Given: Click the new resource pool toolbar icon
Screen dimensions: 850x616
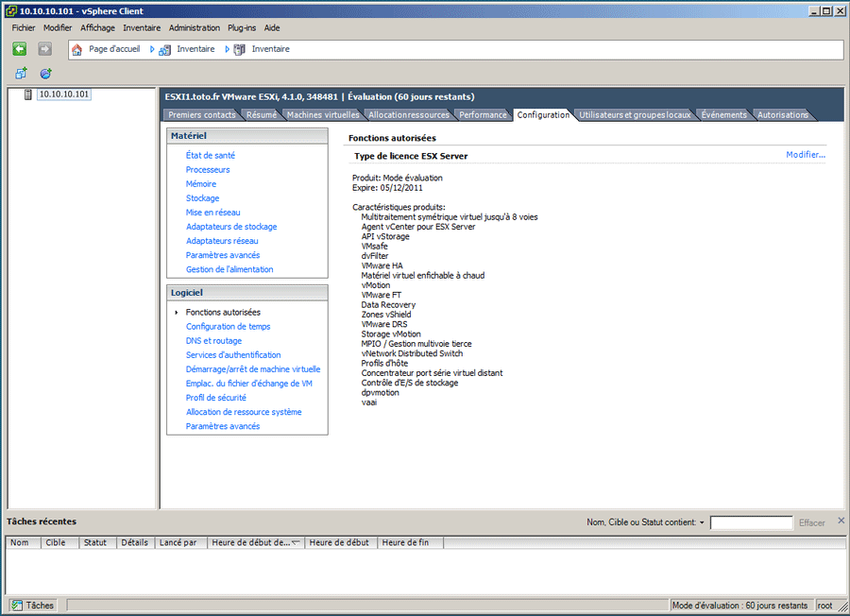Looking at the screenshot, I should click(45, 73).
